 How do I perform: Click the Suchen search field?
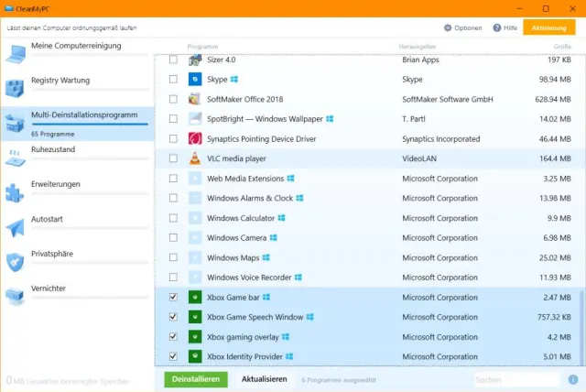pyautogui.click(x=517, y=378)
